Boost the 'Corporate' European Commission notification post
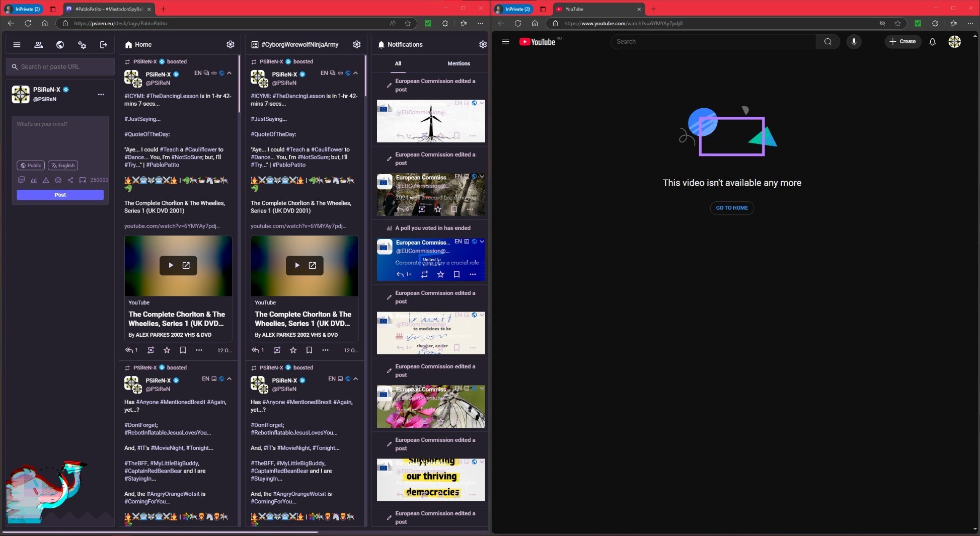The height and width of the screenshot is (536, 980). (x=424, y=274)
